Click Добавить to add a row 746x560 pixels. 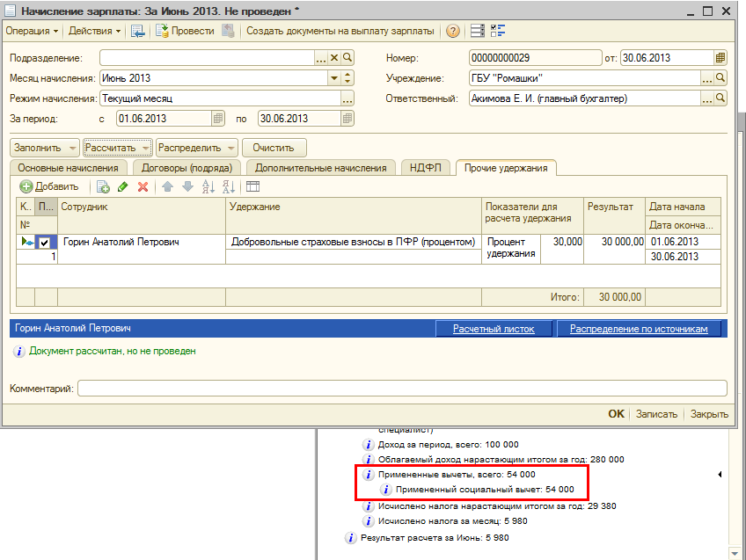49,187
